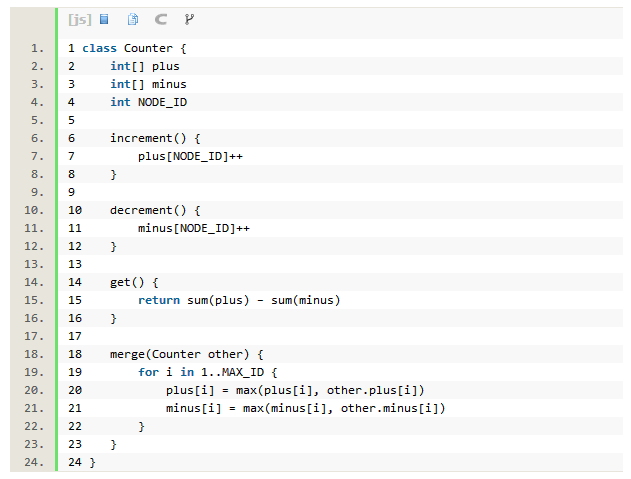This screenshot has height=479, width=631.
Task: Click the 'int[] minus' declaration
Action: pyautogui.click(x=148, y=84)
